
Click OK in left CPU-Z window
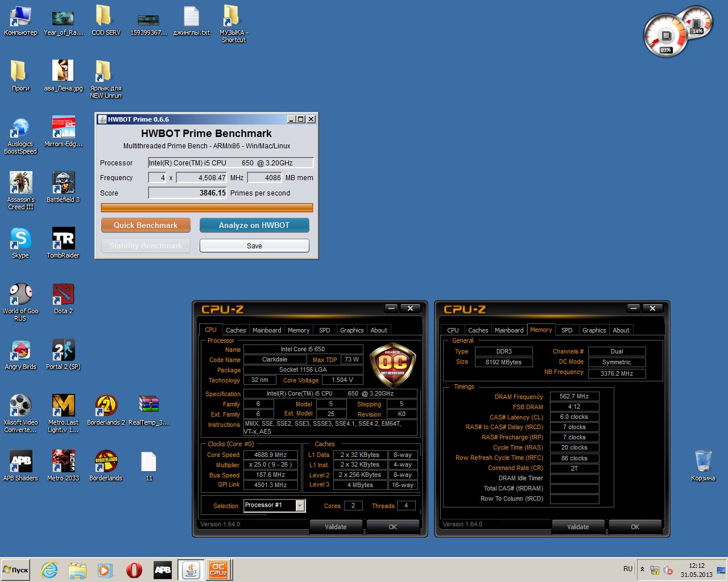click(392, 527)
